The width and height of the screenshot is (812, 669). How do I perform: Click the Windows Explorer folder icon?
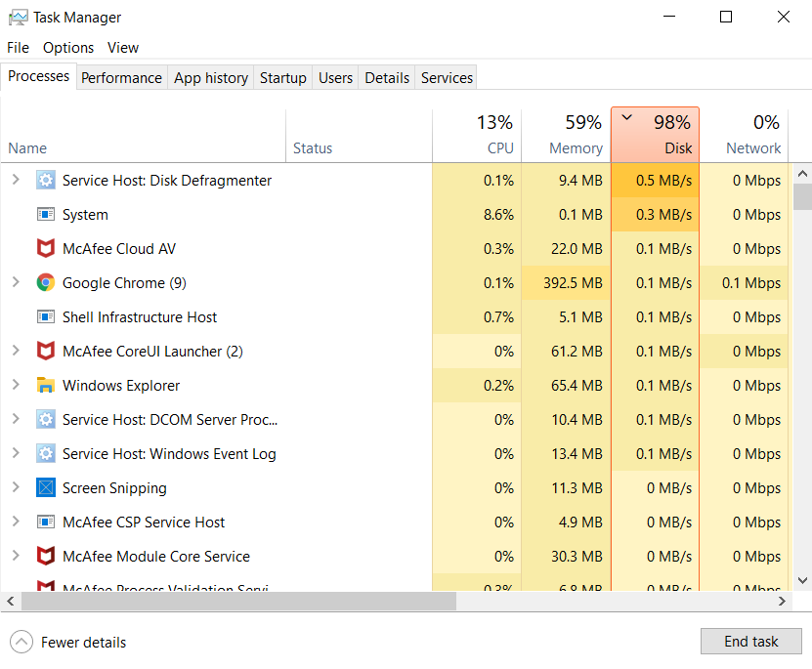click(46, 385)
